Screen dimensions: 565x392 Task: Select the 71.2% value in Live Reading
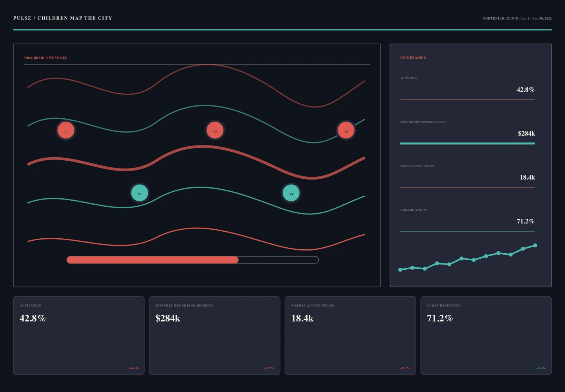pyautogui.click(x=526, y=221)
